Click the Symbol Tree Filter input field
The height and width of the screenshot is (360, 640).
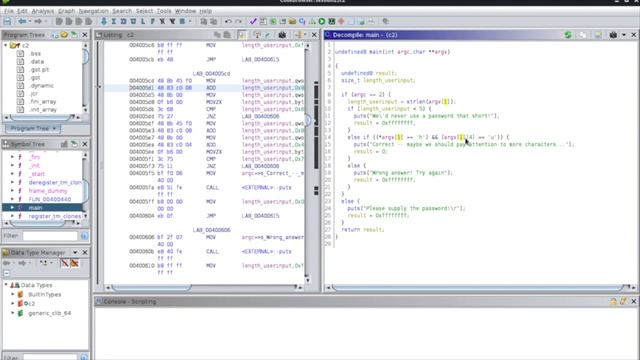point(50,236)
